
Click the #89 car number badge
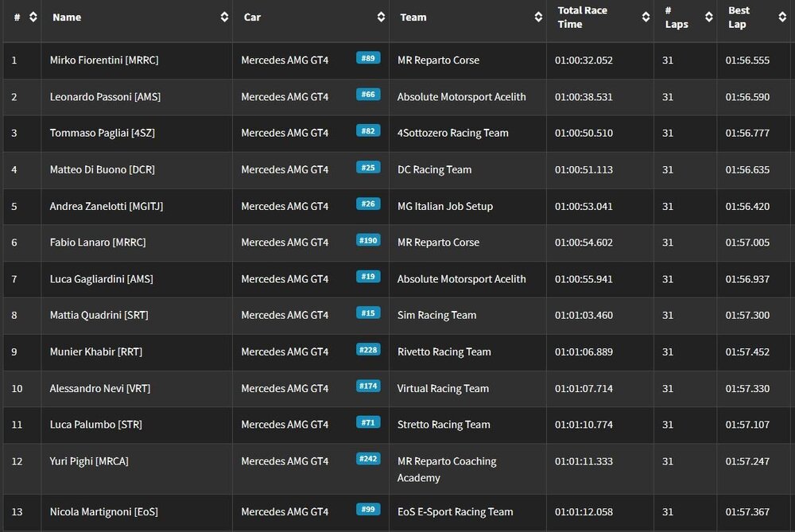pyautogui.click(x=368, y=58)
